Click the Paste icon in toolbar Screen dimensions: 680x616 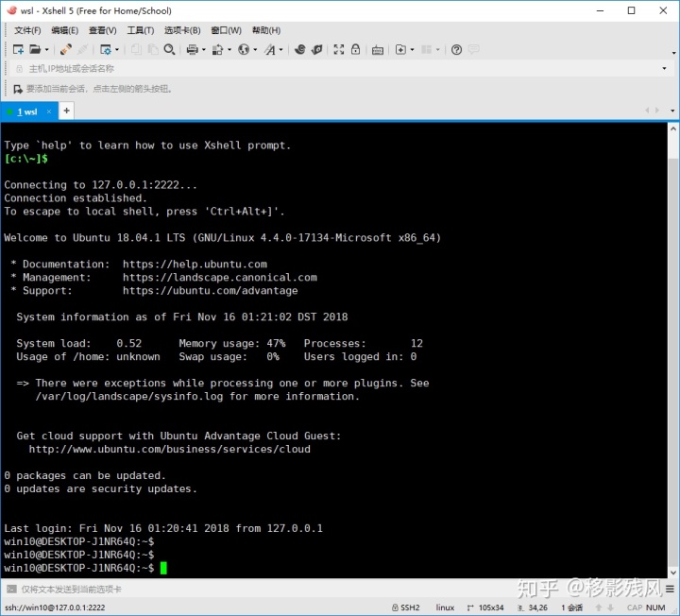153,49
